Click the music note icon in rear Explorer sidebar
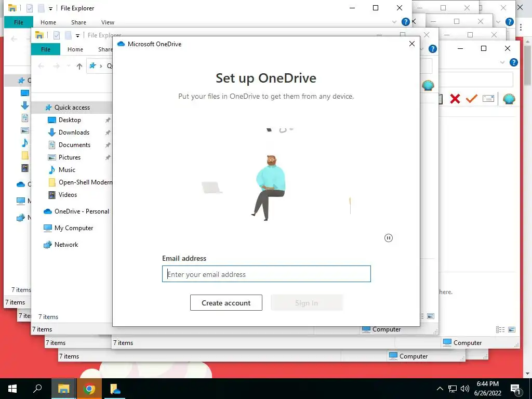The image size is (532, 399). tap(25, 143)
